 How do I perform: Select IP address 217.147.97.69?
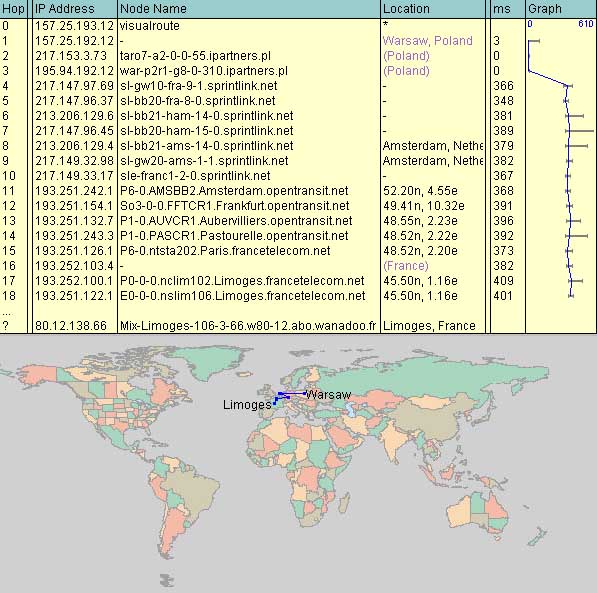coord(74,86)
